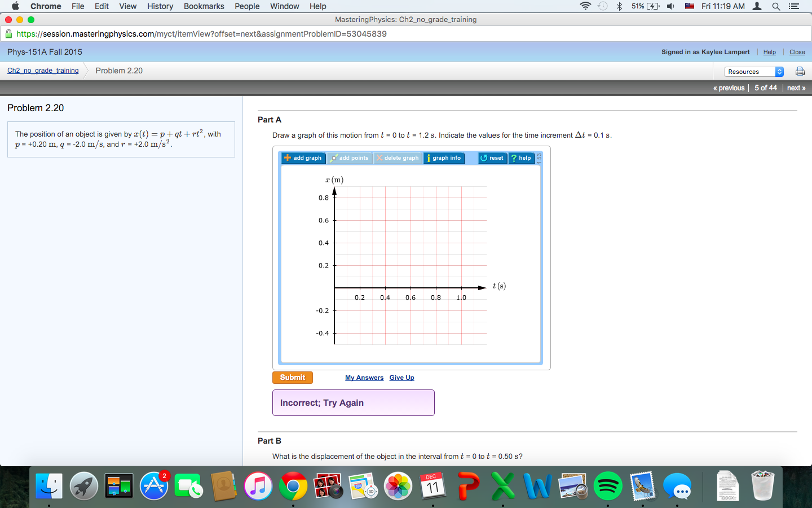This screenshot has height=508, width=812.
Task: Click the input source flag icon
Action: coord(689,6)
